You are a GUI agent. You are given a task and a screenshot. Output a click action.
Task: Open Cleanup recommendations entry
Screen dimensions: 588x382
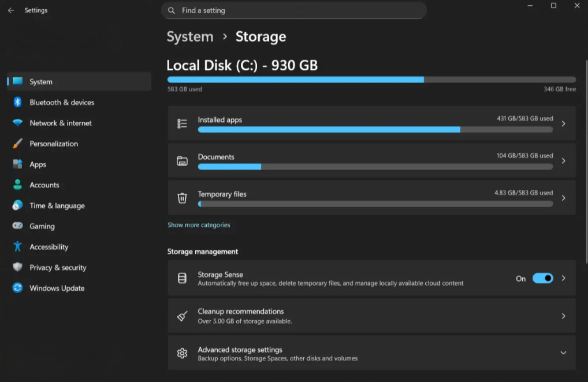tap(371, 316)
